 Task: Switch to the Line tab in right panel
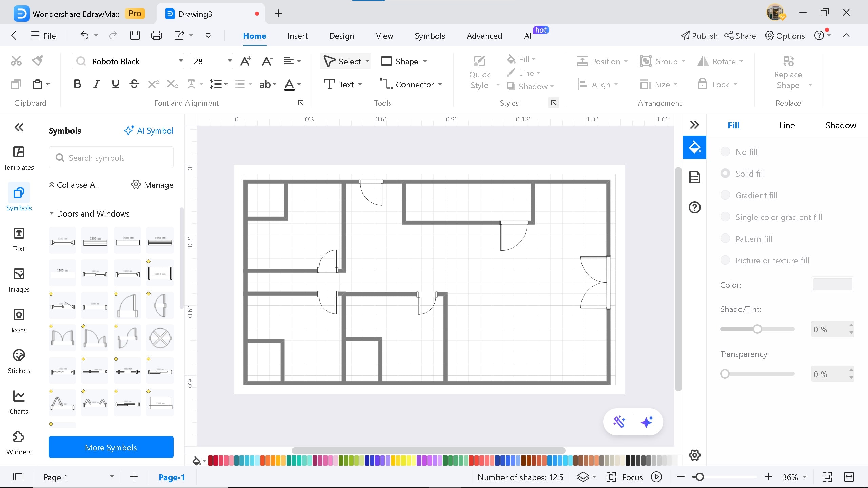(787, 125)
